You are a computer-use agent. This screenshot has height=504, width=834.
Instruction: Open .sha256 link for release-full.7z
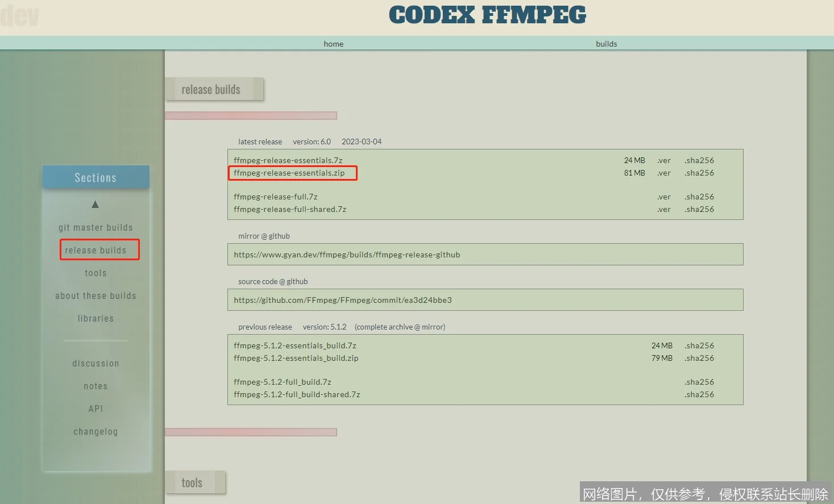(x=699, y=197)
